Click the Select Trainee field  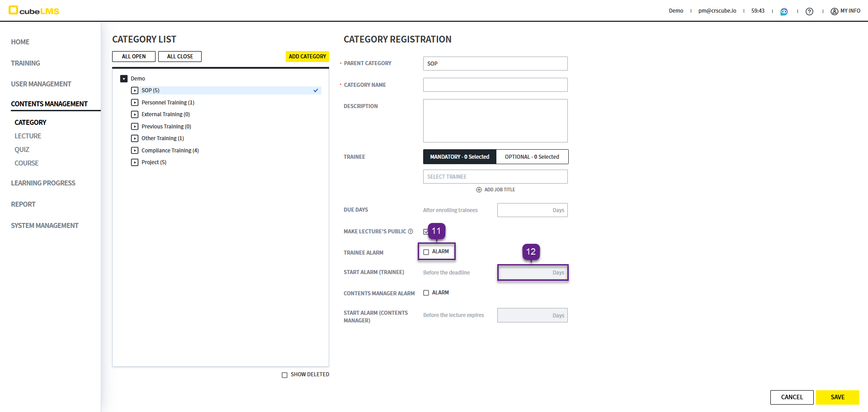(495, 177)
